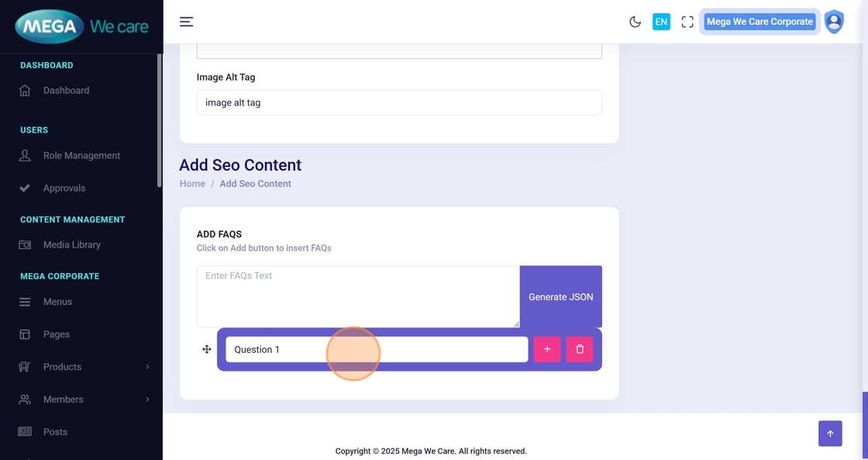Focus the Enter FAQs Text area

(357, 296)
